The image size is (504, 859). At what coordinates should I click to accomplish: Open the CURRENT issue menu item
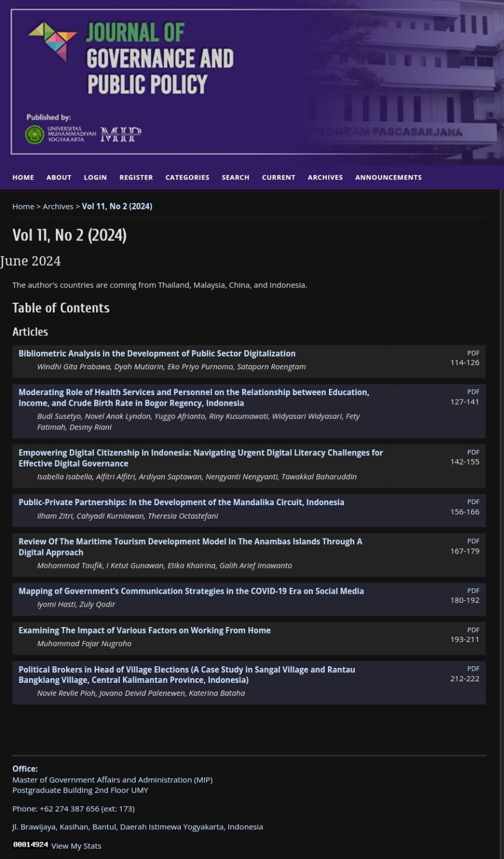(279, 177)
